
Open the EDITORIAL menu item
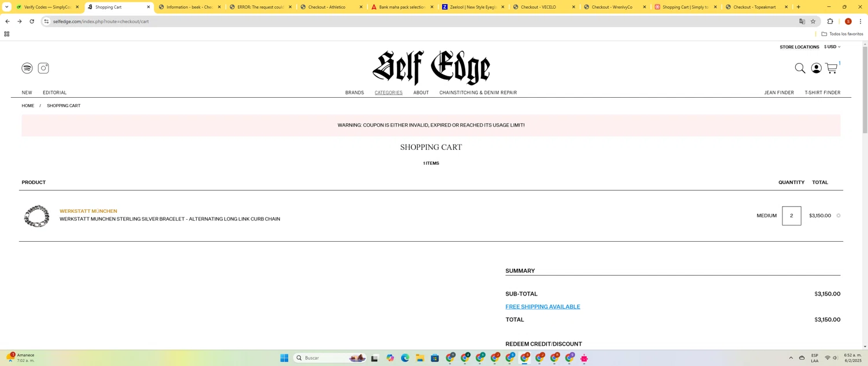54,93
